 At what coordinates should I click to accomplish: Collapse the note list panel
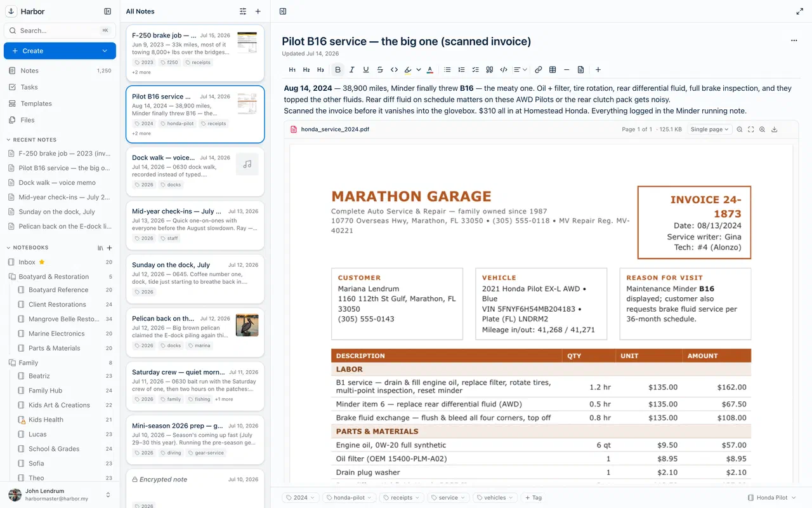[x=283, y=11]
